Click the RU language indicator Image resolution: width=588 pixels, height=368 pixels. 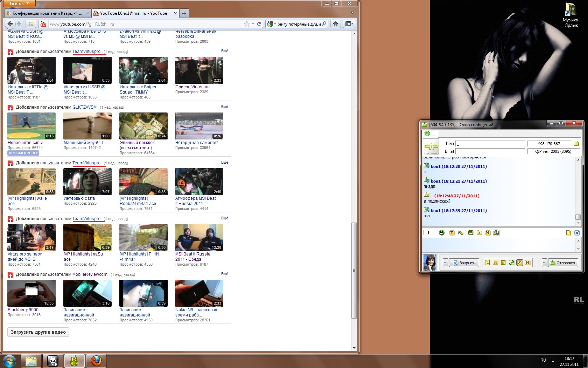[543, 360]
